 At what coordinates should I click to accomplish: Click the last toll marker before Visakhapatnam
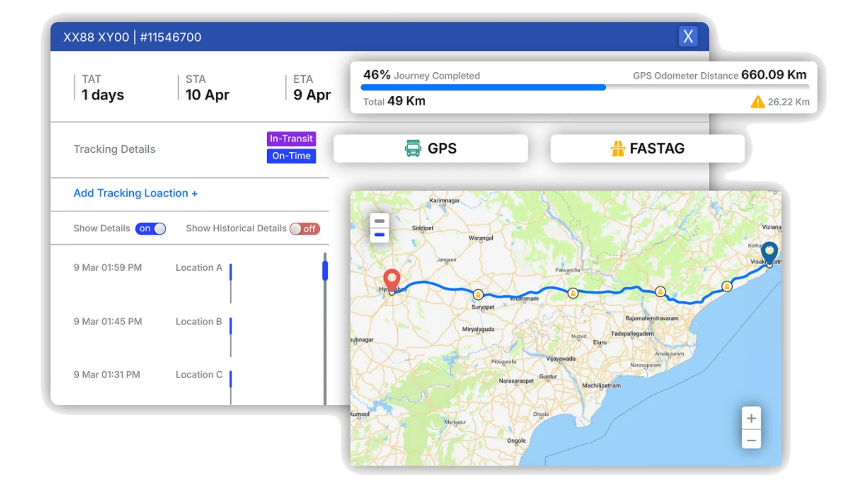click(x=727, y=286)
